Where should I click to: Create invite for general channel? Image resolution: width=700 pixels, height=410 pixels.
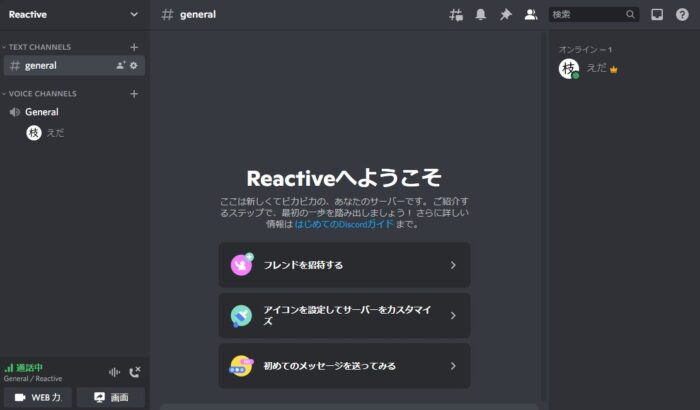[x=121, y=65]
